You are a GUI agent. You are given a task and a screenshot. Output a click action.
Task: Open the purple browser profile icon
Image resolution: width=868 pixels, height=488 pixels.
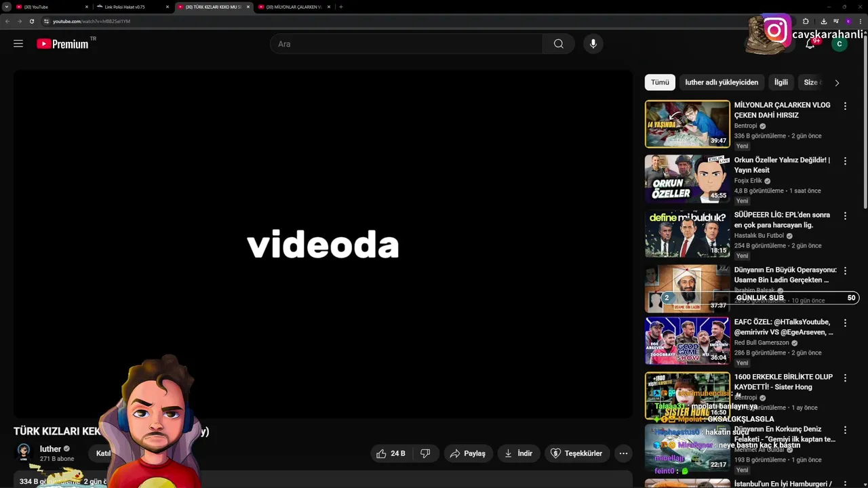click(848, 21)
